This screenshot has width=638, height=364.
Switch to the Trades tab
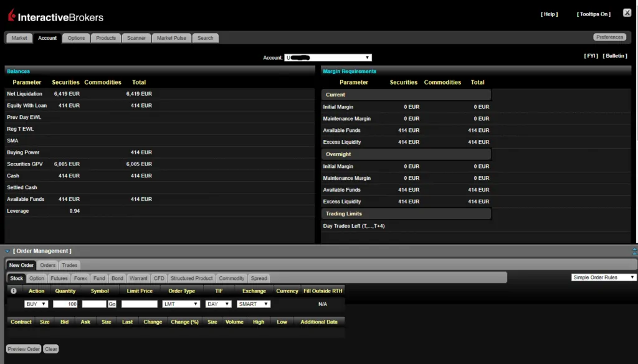click(x=70, y=265)
